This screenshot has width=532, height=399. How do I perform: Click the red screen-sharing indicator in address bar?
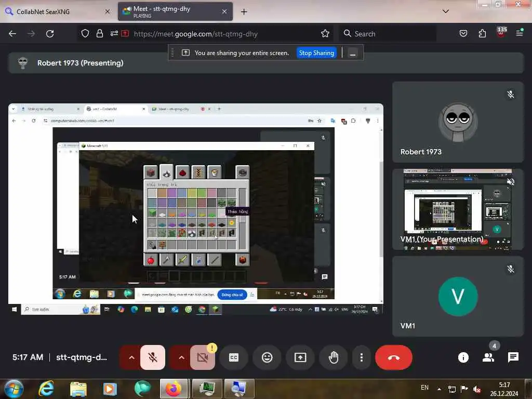coord(125,34)
